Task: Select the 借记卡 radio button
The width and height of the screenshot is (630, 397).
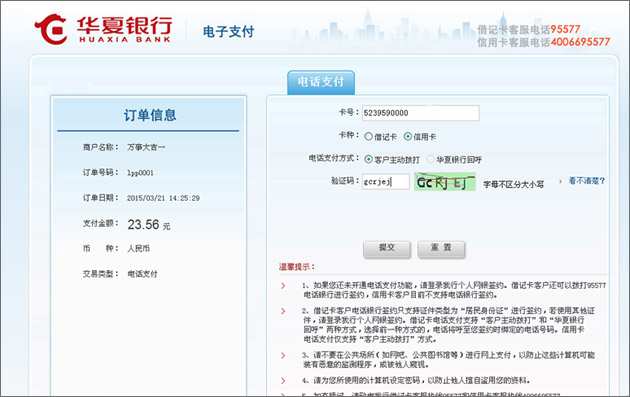Action: [368, 137]
